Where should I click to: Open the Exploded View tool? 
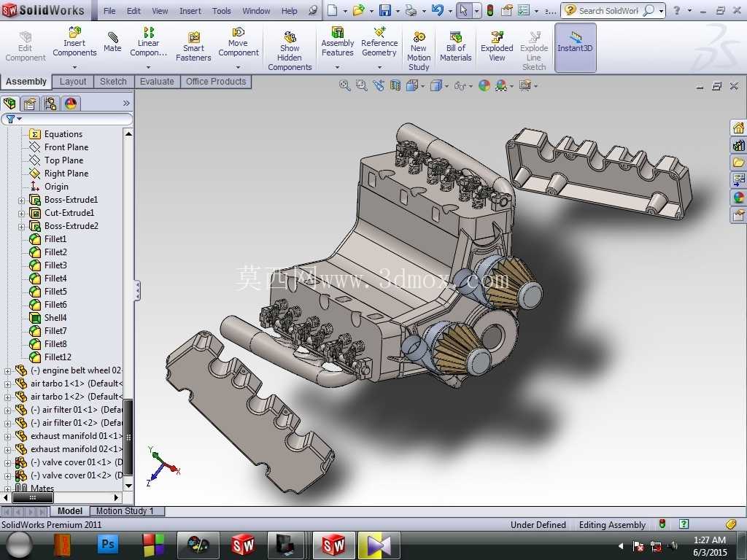tap(496, 47)
